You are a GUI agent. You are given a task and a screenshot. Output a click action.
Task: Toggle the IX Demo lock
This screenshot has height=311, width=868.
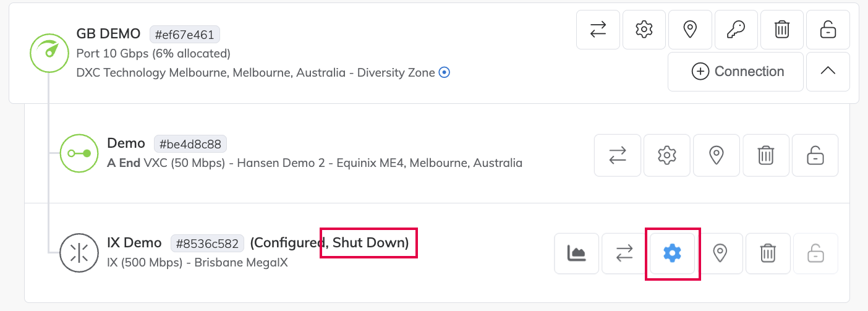tap(815, 253)
